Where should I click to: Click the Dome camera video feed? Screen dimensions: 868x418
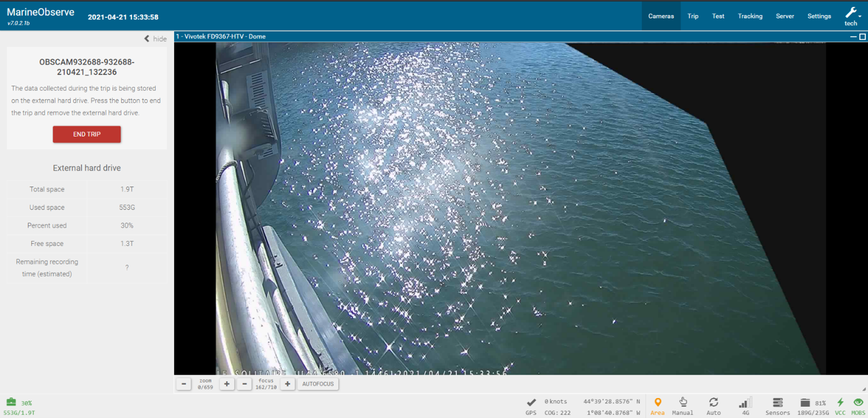[520, 208]
